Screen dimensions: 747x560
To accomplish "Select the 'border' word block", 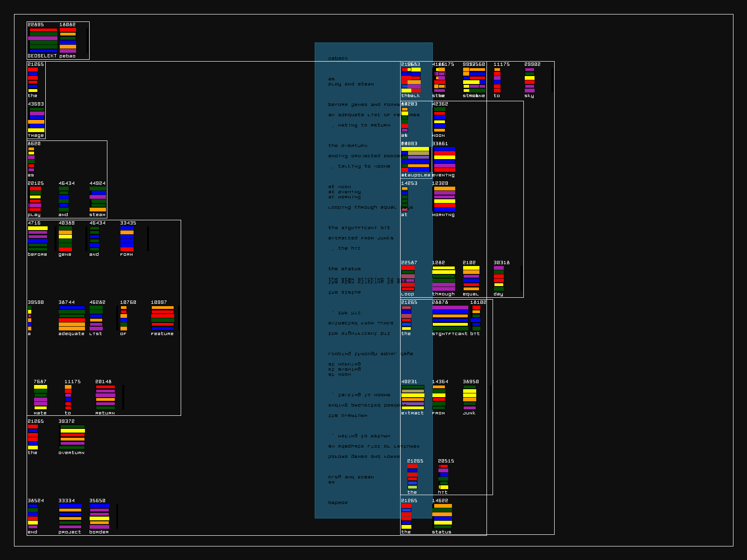I will tap(99, 516).
